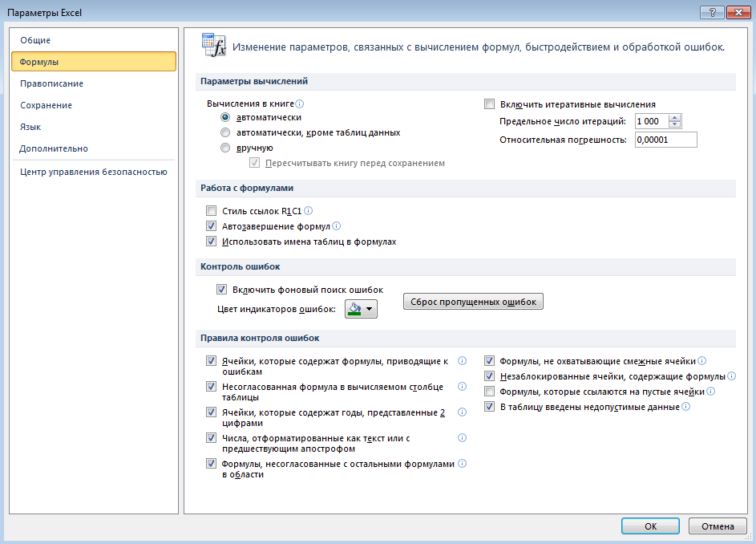Select вручную calculation mode

click(x=225, y=148)
